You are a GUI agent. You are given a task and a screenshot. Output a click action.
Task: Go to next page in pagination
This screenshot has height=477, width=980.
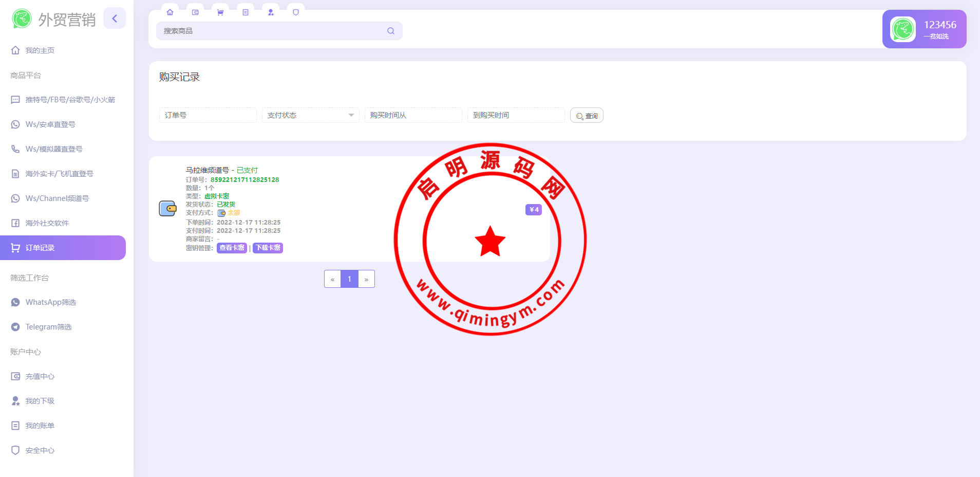tap(366, 279)
